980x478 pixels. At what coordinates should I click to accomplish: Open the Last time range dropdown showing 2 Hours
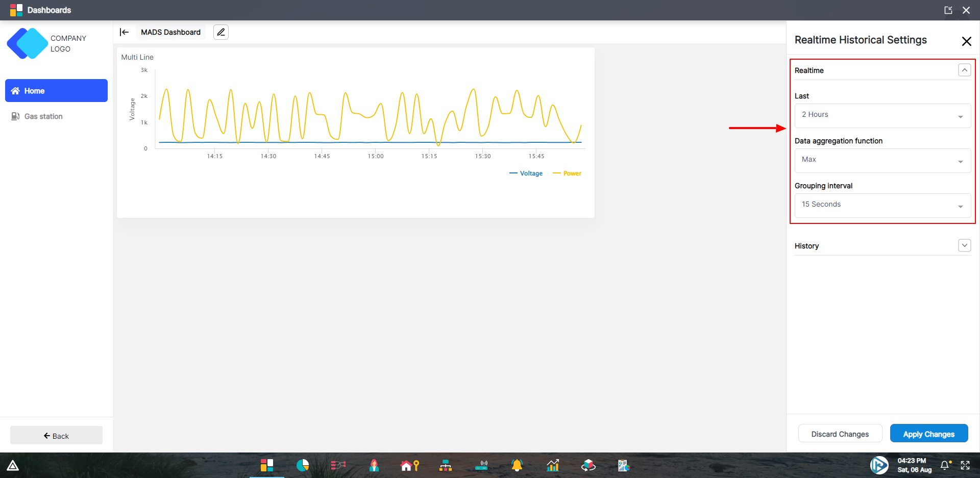tap(882, 115)
